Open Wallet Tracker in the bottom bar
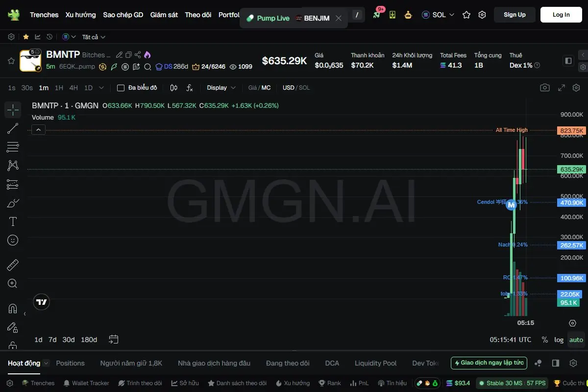Screen dimensions: 588x392 point(86,383)
